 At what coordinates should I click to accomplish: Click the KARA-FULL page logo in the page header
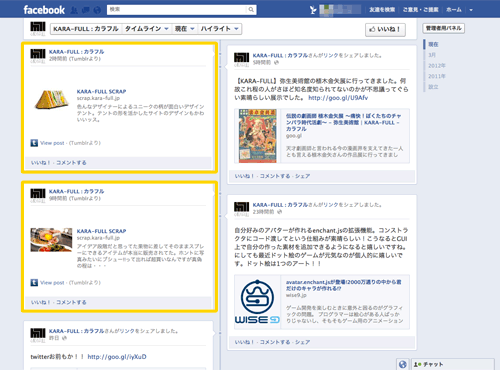click(x=38, y=29)
